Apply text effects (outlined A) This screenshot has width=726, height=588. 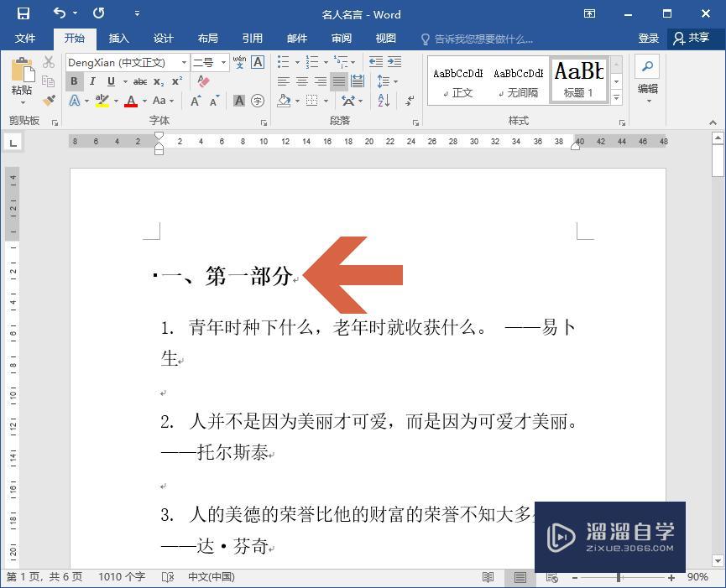[x=75, y=101]
